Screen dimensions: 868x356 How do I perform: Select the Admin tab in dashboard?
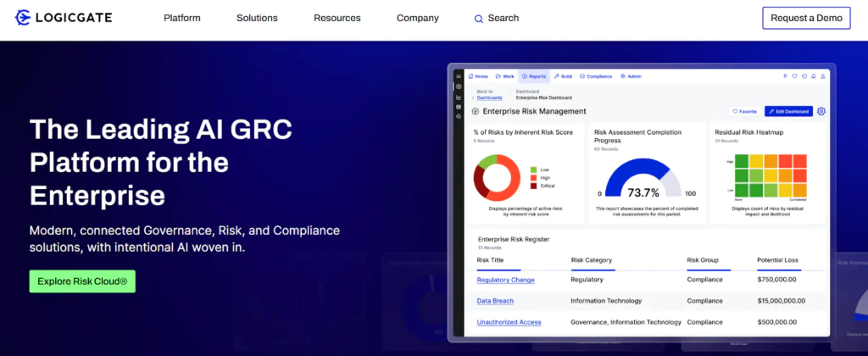click(631, 76)
